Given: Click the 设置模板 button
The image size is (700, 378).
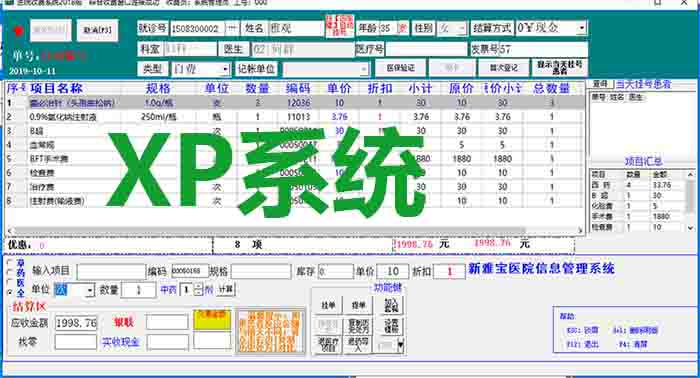Looking at the screenshot, I should pyautogui.click(x=391, y=326).
